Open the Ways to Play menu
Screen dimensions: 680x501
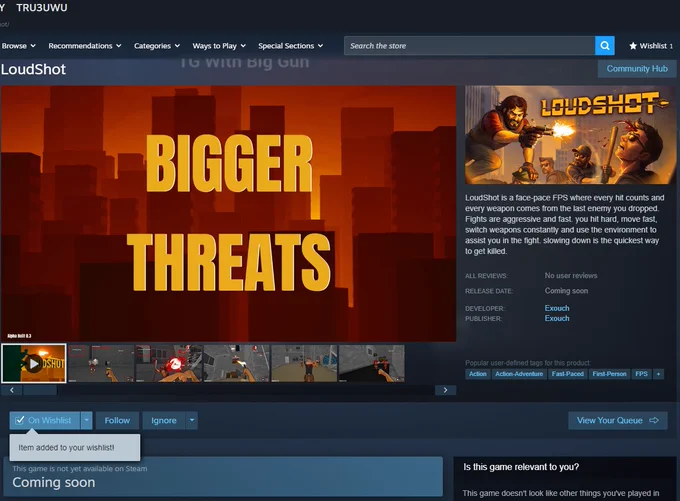click(x=219, y=46)
